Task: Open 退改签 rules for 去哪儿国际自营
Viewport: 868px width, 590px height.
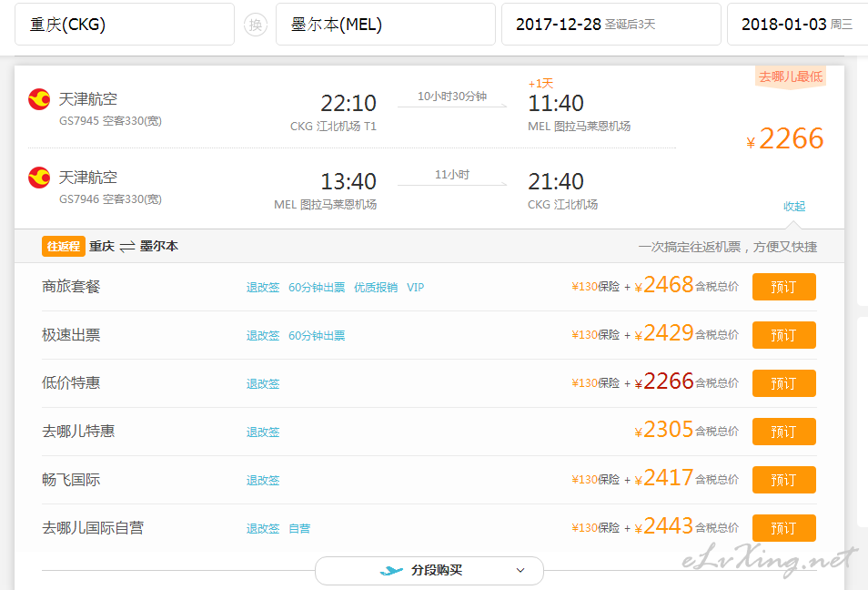Action: [263, 528]
